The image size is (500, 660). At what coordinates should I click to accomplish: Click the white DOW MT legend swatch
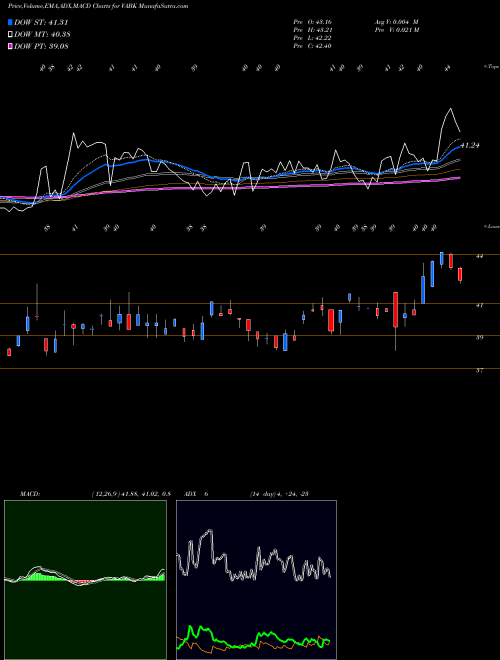coord(10,34)
